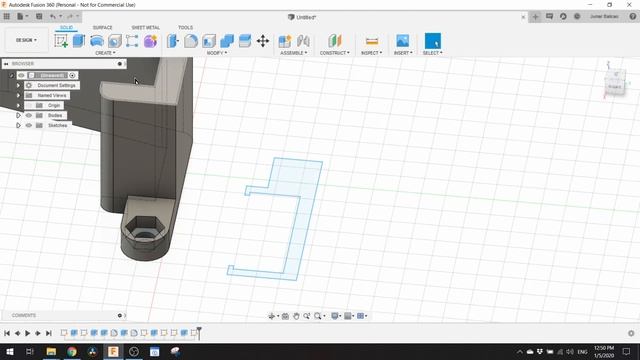Screen dimensions: 640x360
Task: Open the SELECT dropdown menu
Action: [433, 53]
